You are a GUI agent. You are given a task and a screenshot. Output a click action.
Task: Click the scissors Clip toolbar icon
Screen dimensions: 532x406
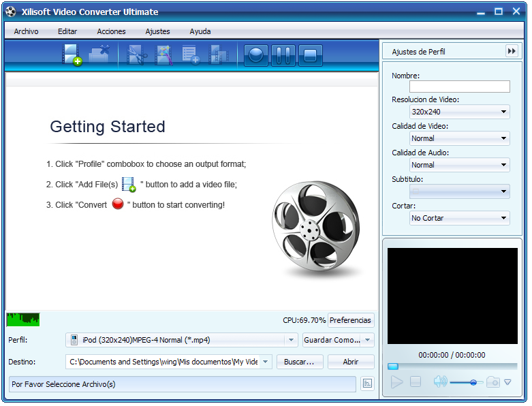(x=136, y=54)
